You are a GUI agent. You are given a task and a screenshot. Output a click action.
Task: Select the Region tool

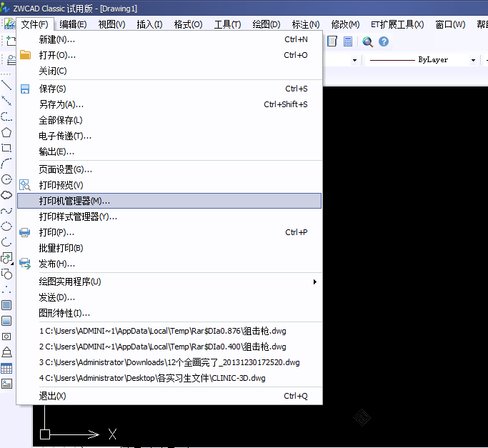coord(6,337)
